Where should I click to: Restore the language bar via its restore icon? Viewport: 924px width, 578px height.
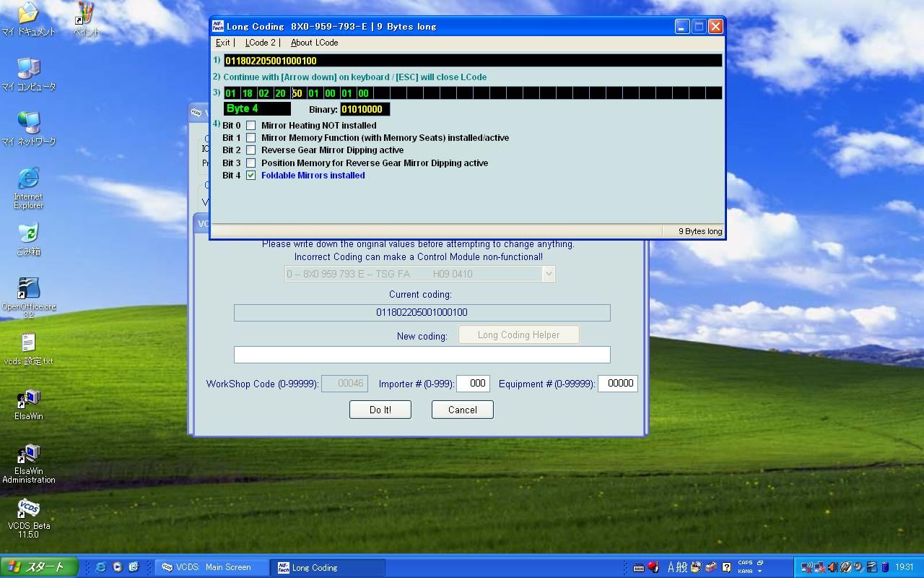click(760, 563)
